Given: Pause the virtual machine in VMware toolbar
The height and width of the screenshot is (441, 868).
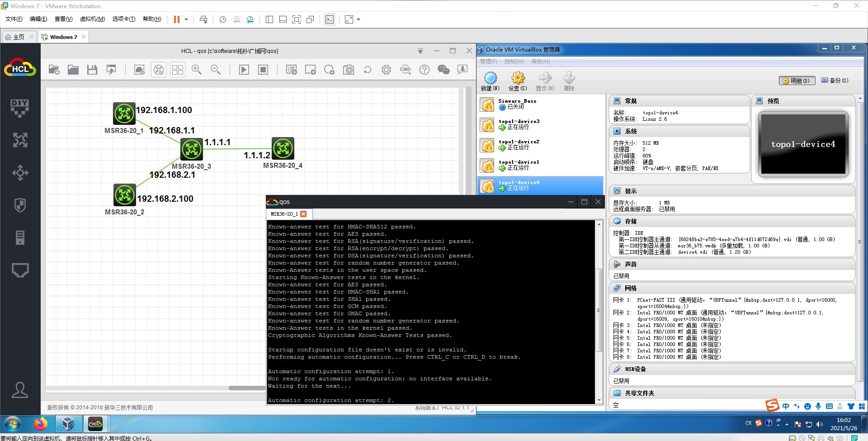Looking at the screenshot, I should (x=176, y=19).
